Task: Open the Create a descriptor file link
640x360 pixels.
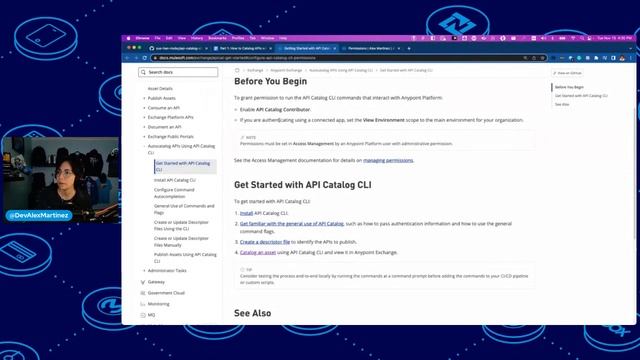Action: [264, 242]
